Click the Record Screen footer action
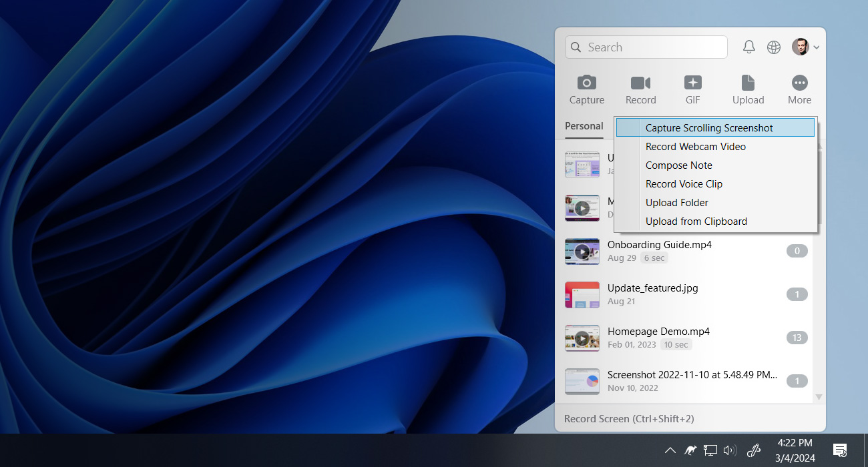The image size is (868, 467). pyautogui.click(x=628, y=418)
